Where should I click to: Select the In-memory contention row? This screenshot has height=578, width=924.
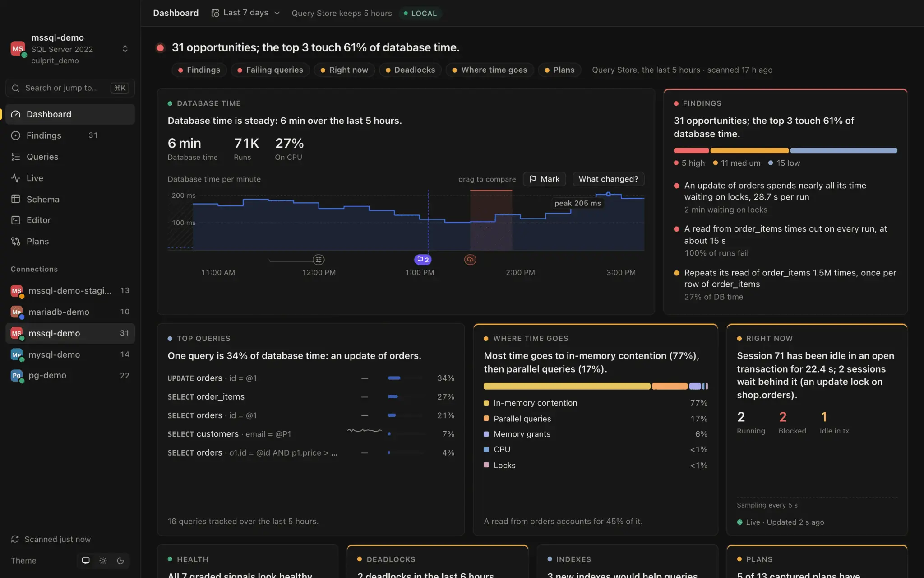[x=596, y=403]
